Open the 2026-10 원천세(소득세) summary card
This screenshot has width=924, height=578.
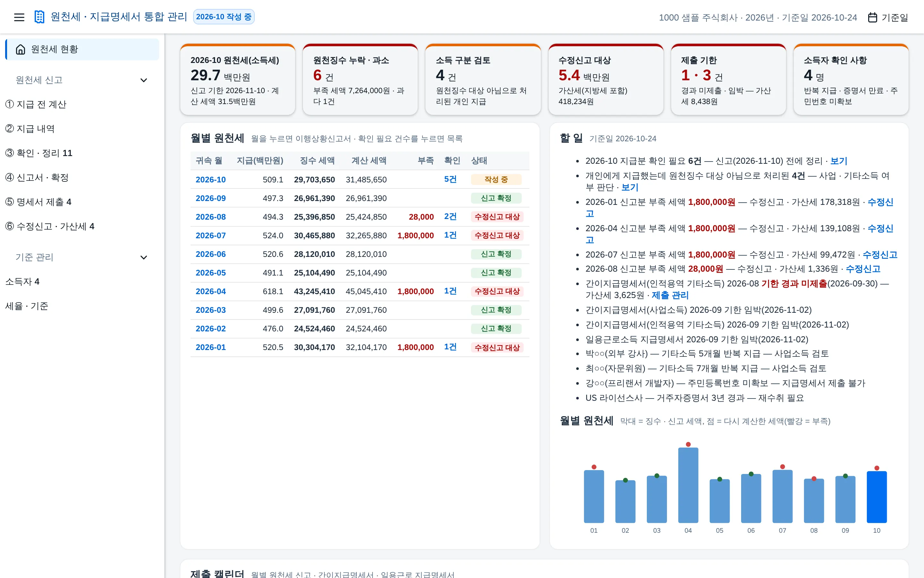click(x=237, y=80)
